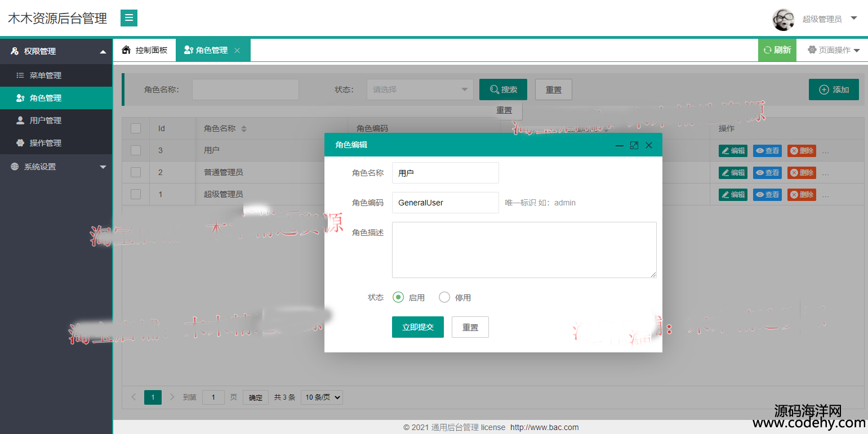The width and height of the screenshot is (868, 434).
Task: View the 普通管理员 role row
Action: click(x=767, y=173)
